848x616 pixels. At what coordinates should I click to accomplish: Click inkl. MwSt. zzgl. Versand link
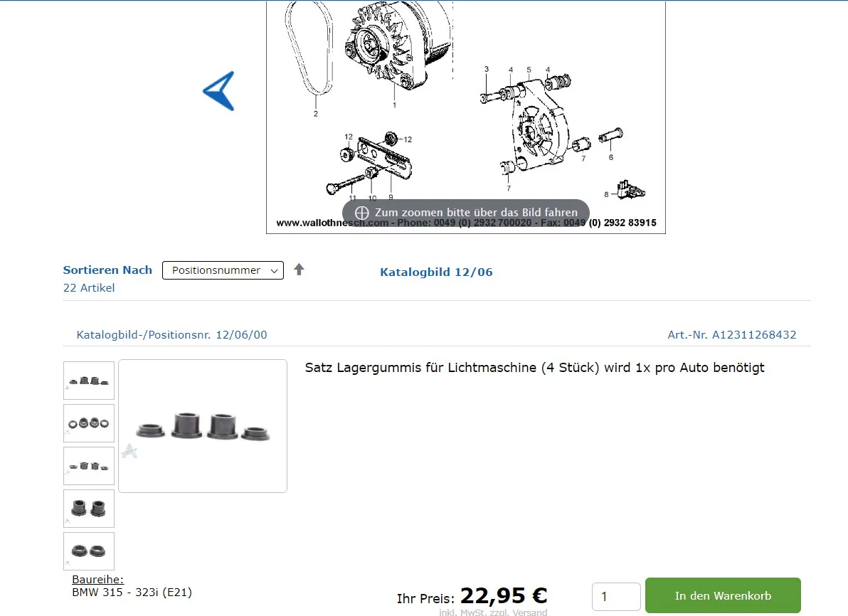(x=493, y=612)
